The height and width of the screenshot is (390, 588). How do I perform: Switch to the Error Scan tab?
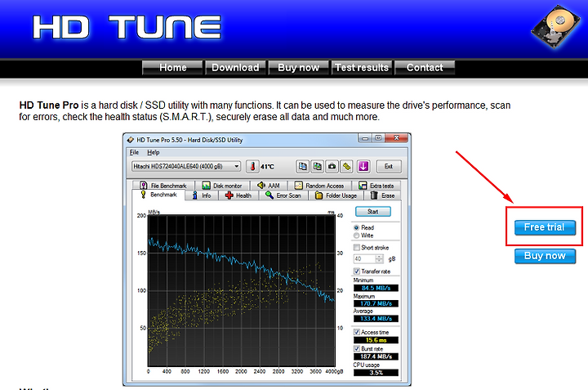point(283,195)
